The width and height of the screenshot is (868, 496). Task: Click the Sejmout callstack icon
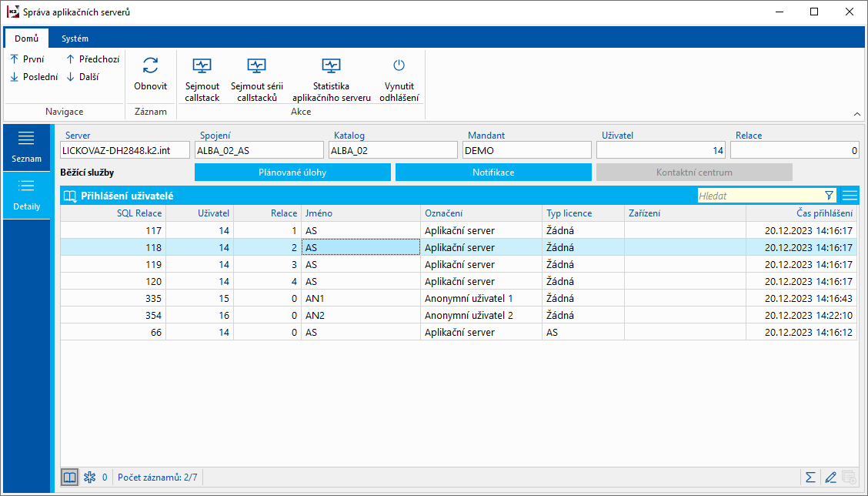(x=202, y=66)
